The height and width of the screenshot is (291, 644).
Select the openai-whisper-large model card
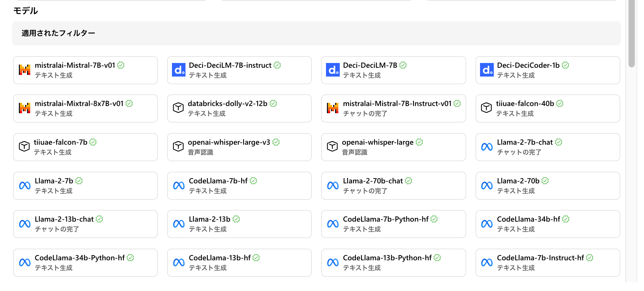pos(393,147)
